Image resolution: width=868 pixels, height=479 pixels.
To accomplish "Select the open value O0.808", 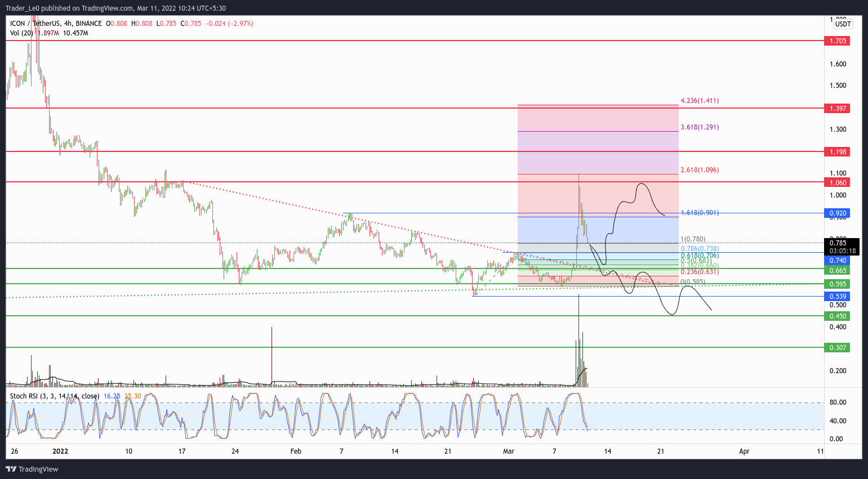I will point(117,24).
